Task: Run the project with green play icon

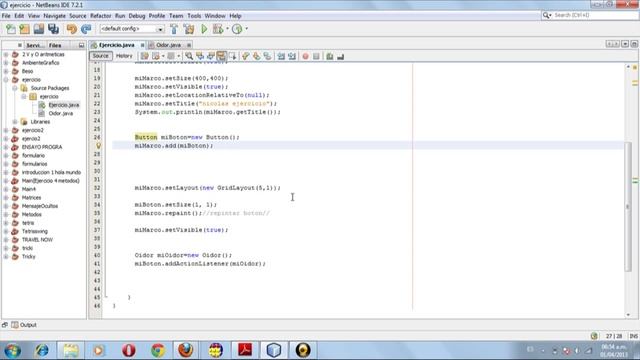Action: (x=204, y=29)
